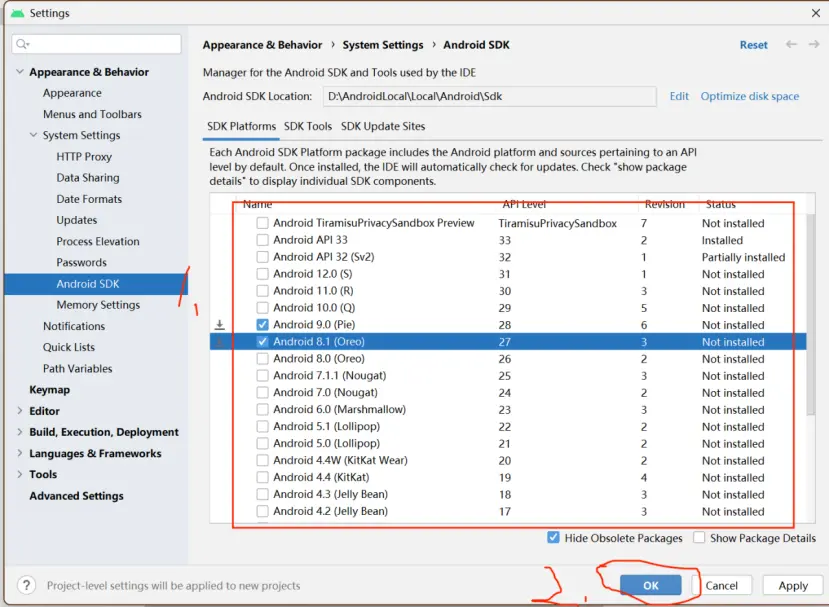Viewport: 830px width, 607px height.
Task: Open the SDK Update Sites tab
Action: [x=383, y=126]
